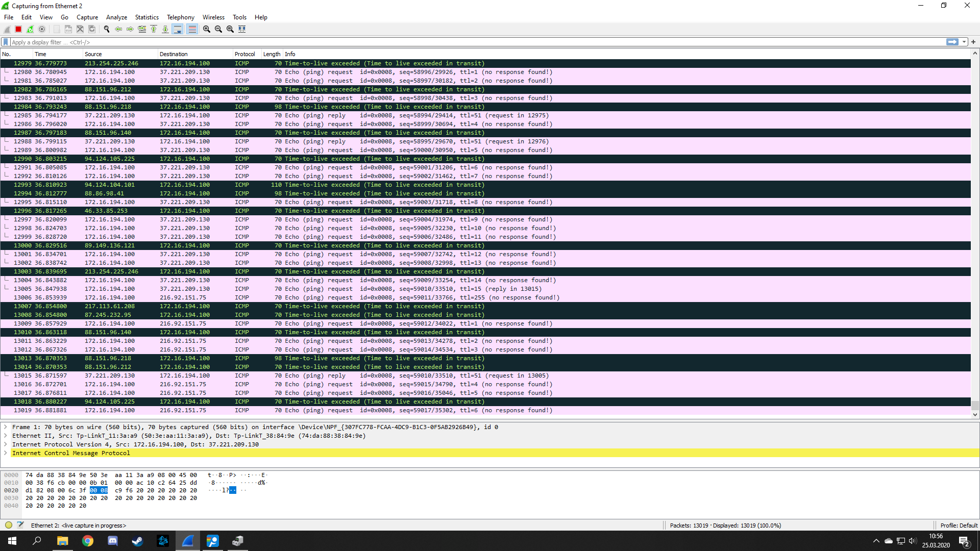Expand Frame 1 details tree
Screen dimensions: 980x551
(x=6, y=427)
